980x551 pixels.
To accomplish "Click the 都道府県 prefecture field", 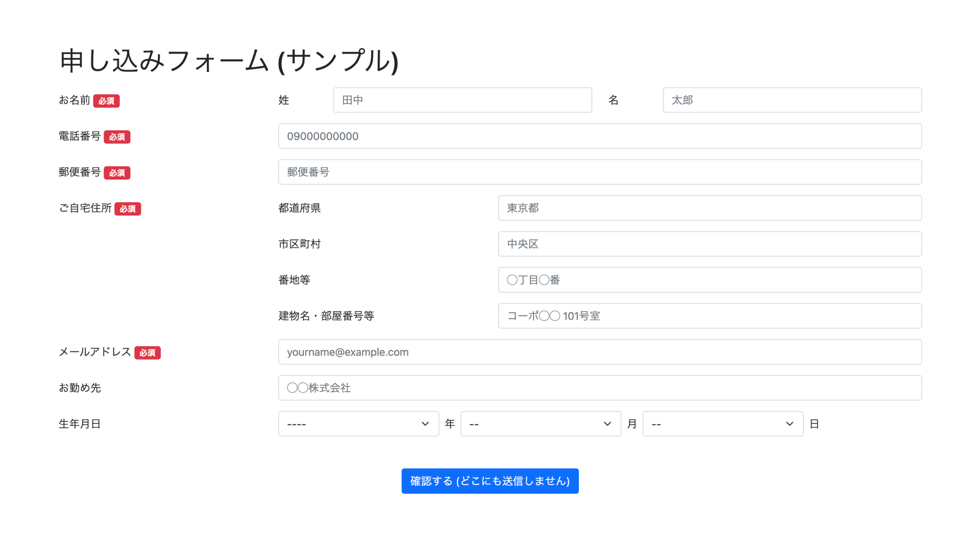I will pos(709,208).
